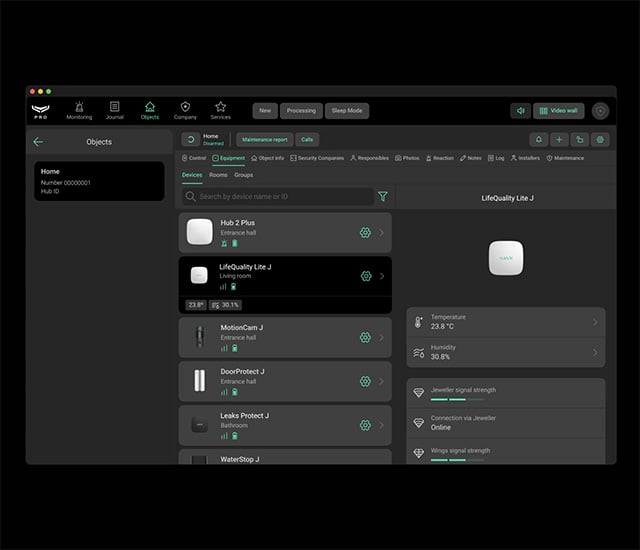Select the DoorProtect J device name
Image resolution: width=640 pixels, height=550 pixels.
point(242,372)
